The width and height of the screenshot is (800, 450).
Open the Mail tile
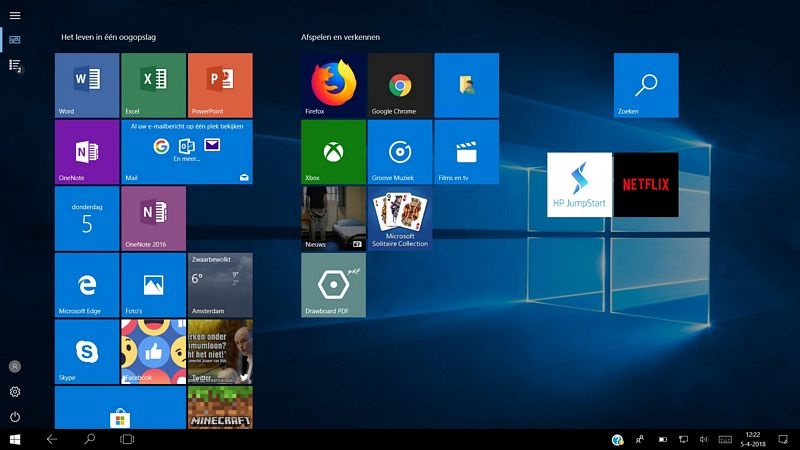pos(187,152)
